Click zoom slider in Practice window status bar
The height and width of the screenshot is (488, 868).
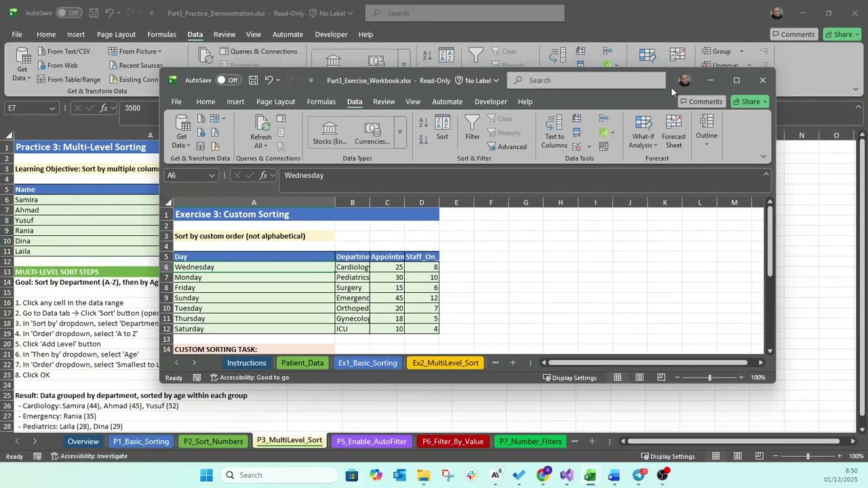click(807, 456)
